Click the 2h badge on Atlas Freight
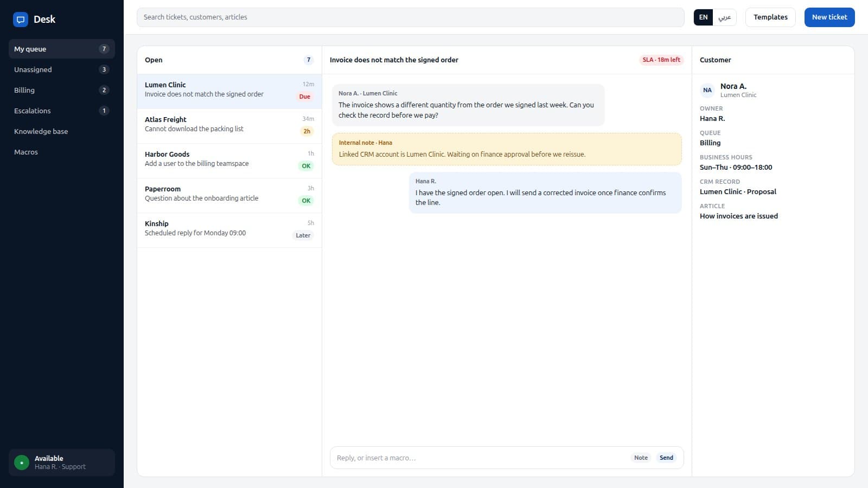This screenshot has width=868, height=488. pos(307,131)
